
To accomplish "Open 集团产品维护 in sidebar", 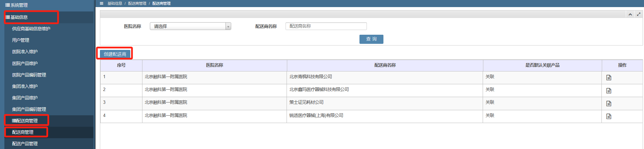I will coord(25,98).
